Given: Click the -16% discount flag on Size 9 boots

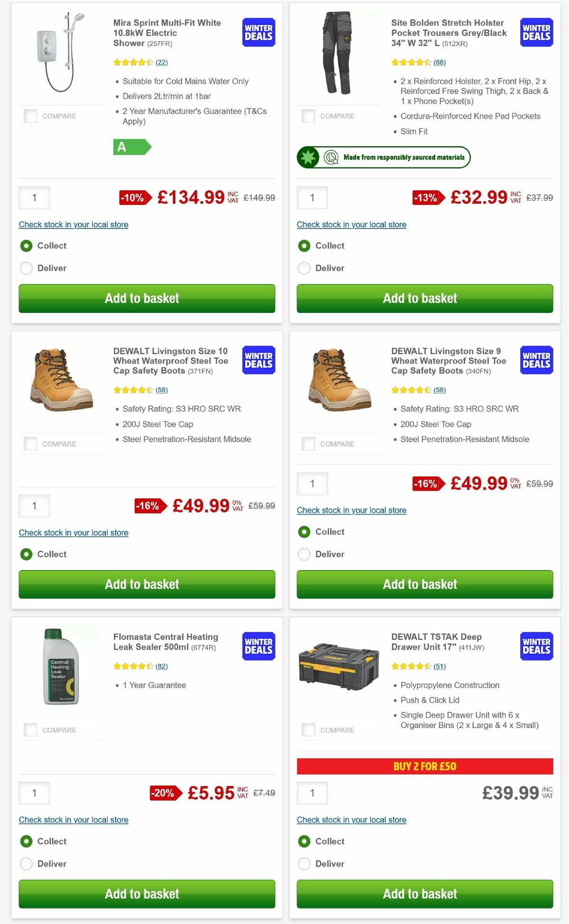Looking at the screenshot, I should pyautogui.click(x=426, y=485).
